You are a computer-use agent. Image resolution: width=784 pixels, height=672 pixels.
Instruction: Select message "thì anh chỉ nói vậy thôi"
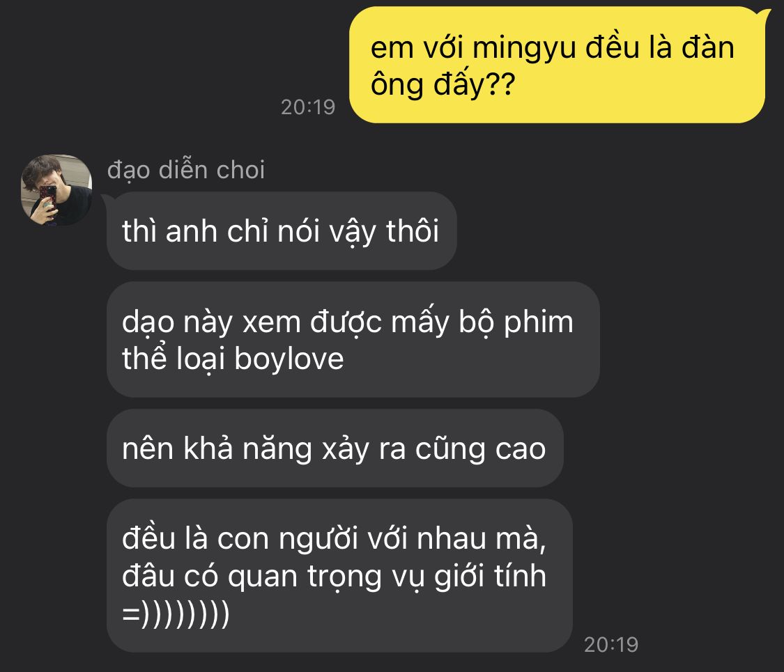[x=282, y=231]
